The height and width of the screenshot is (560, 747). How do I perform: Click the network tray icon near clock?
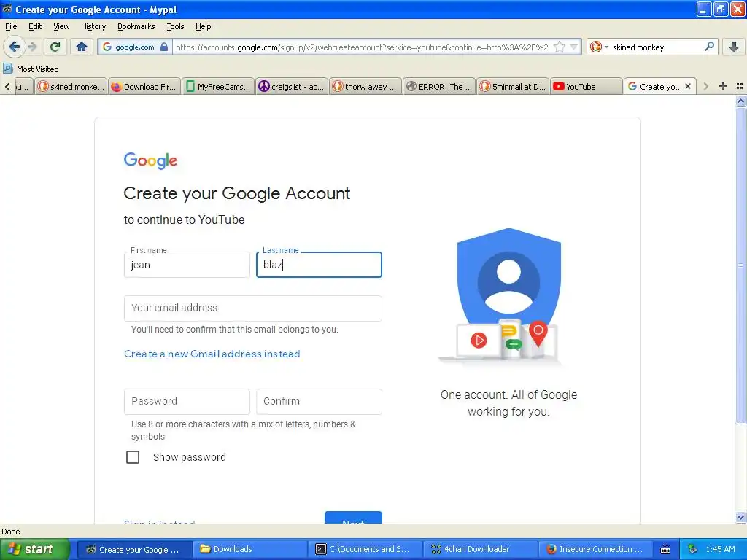(692, 549)
